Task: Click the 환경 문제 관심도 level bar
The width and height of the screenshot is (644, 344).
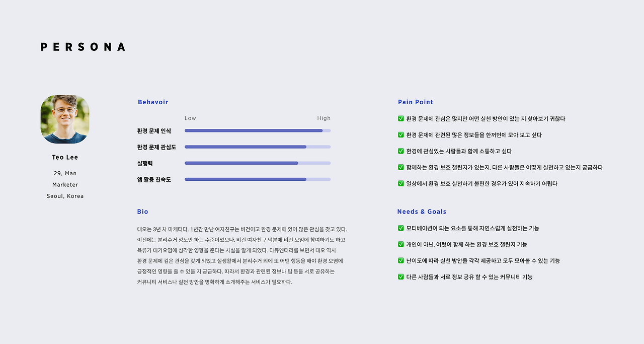Action: click(x=258, y=147)
